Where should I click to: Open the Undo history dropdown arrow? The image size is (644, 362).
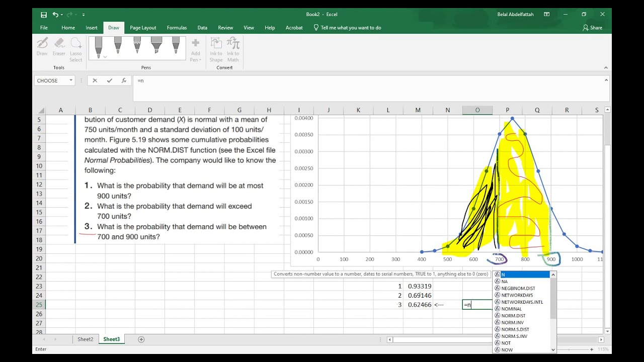pyautogui.click(x=61, y=15)
